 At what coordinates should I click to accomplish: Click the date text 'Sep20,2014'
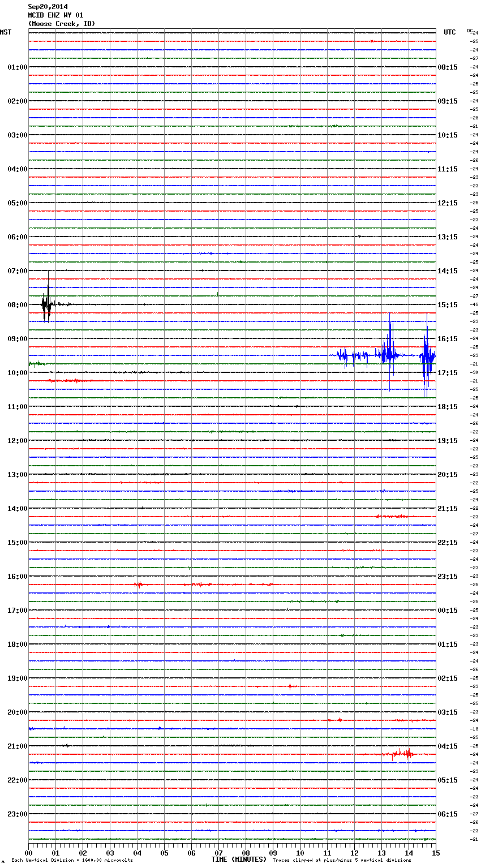(x=48, y=7)
